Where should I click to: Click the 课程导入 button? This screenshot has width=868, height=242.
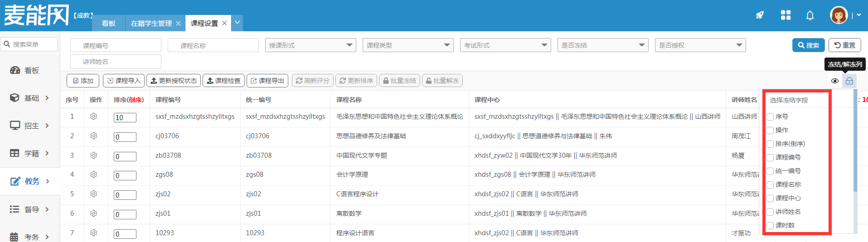pyautogui.click(x=124, y=81)
